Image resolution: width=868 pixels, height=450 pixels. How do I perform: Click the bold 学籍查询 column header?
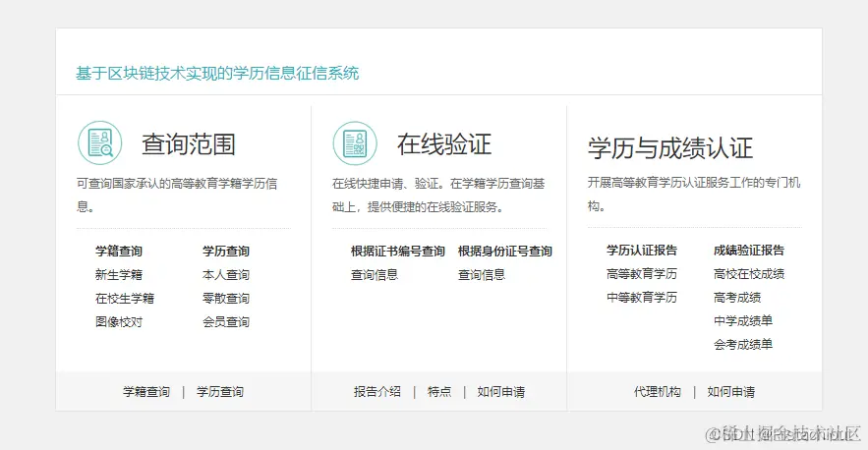tap(119, 252)
